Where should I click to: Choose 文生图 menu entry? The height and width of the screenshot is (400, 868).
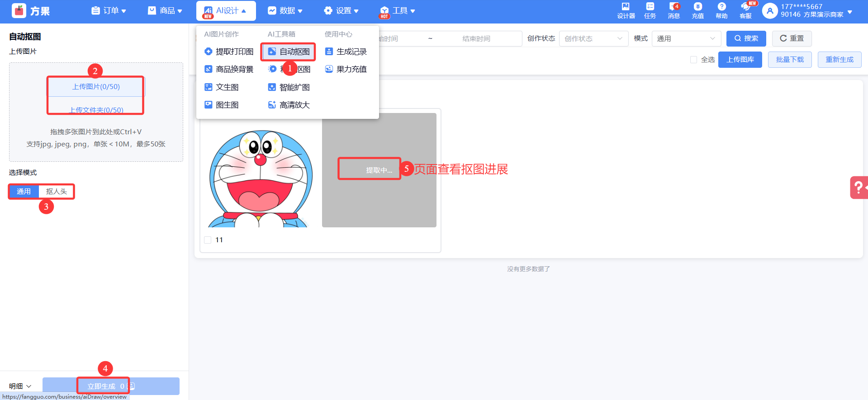point(222,87)
